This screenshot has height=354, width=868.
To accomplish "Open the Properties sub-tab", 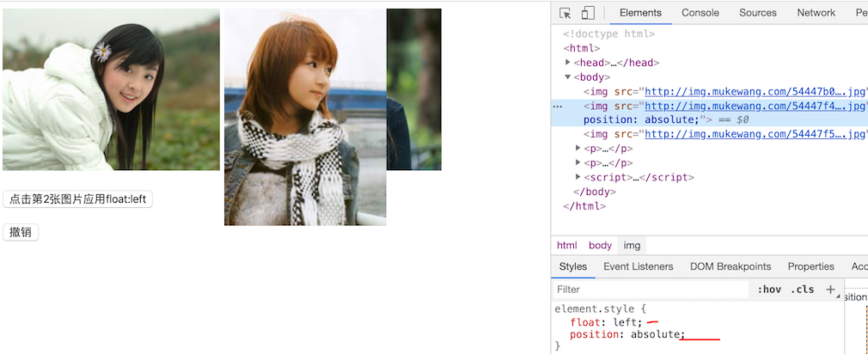I will 811,266.
